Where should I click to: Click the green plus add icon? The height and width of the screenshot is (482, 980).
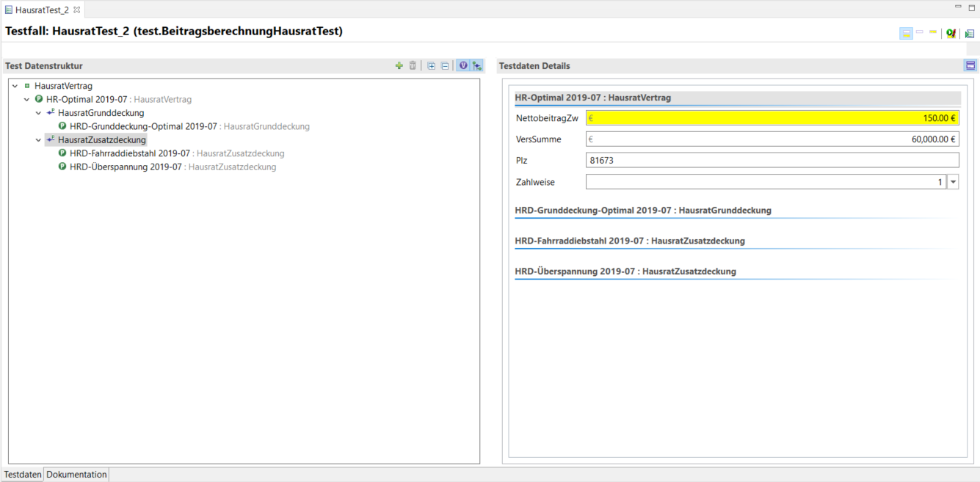click(399, 66)
